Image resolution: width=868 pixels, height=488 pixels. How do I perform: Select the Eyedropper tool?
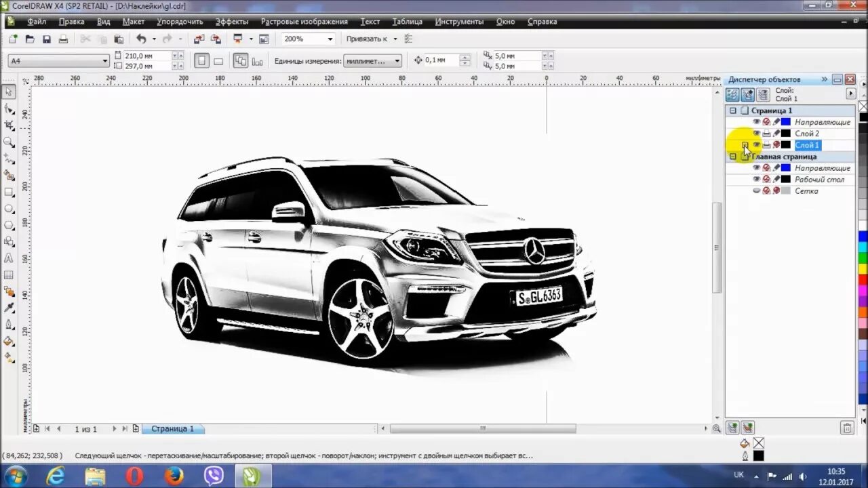point(9,308)
